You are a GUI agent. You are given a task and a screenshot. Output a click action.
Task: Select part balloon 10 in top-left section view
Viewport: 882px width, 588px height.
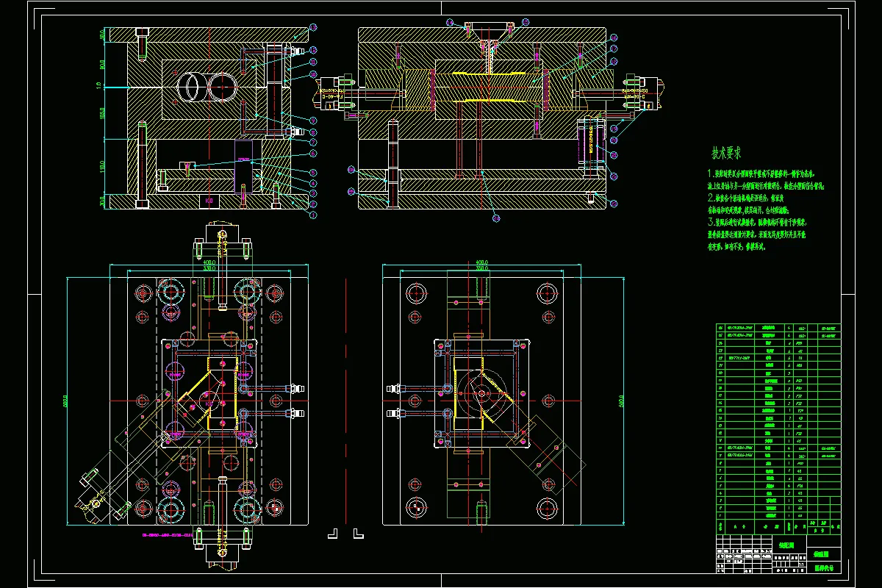pos(313,74)
